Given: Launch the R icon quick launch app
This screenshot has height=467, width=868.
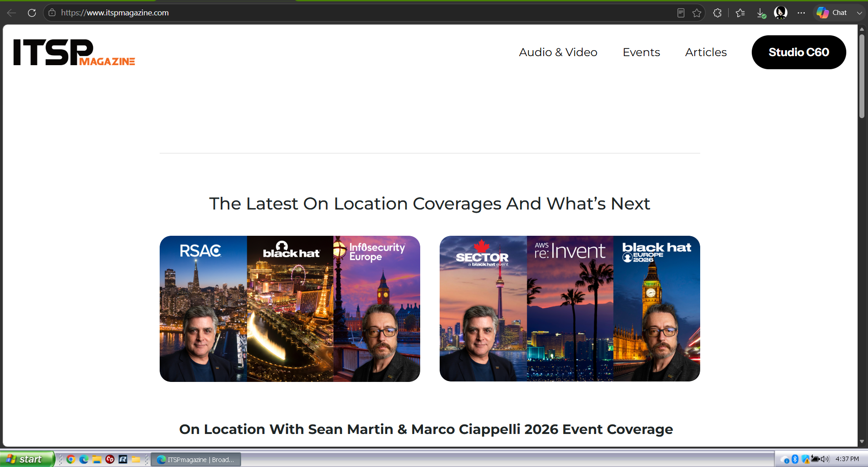Looking at the screenshot, I should [x=123, y=459].
